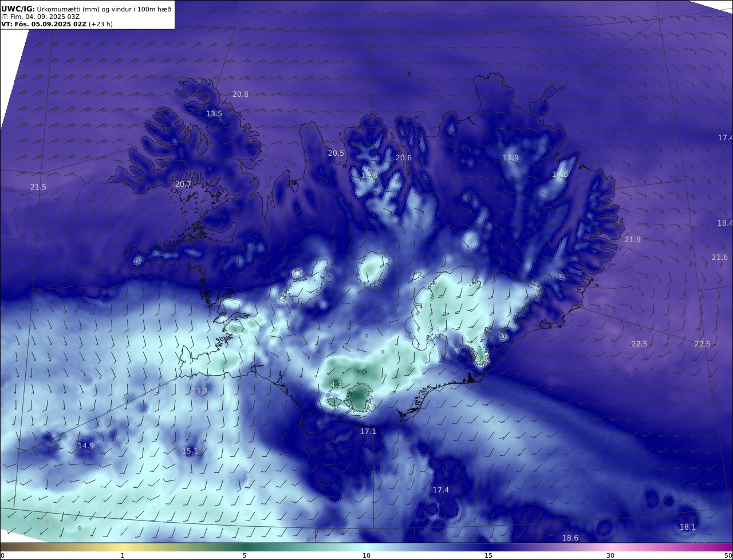Click the 13.3 value label
733x560 pixels.
coord(199,391)
